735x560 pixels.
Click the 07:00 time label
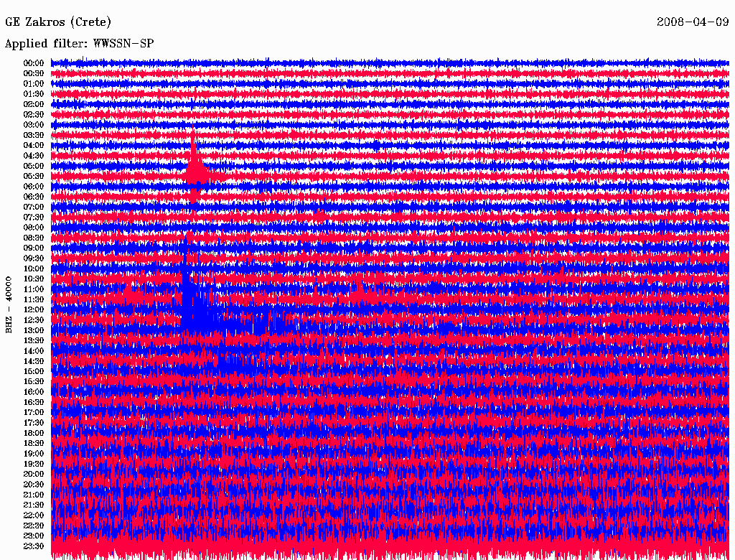[x=34, y=207]
